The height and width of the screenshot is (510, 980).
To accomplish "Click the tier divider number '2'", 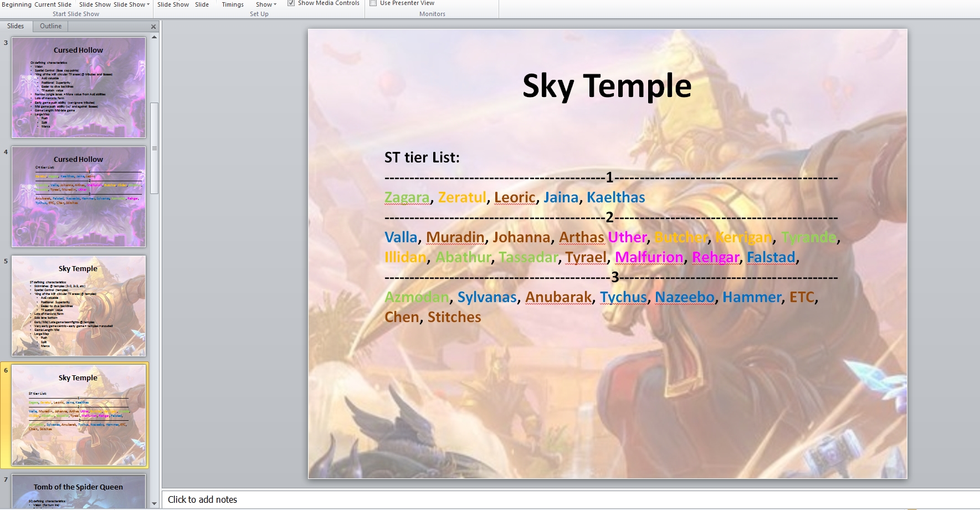I will tap(609, 217).
